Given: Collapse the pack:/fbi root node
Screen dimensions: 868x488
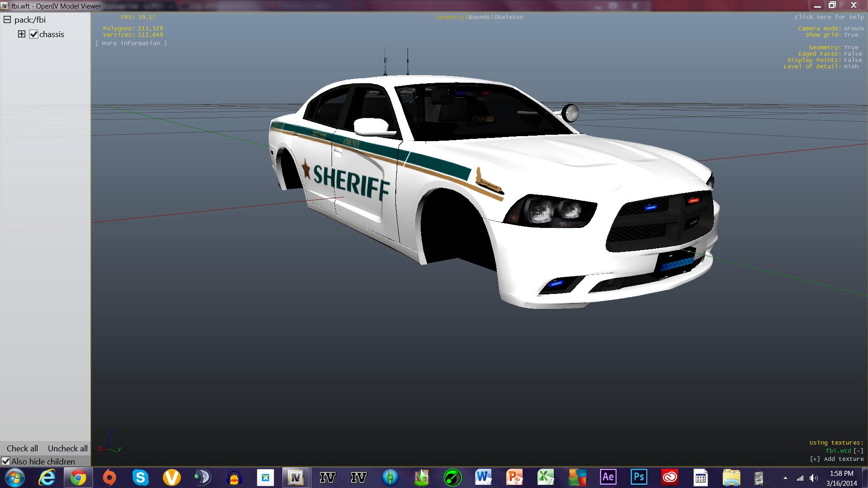Looking at the screenshot, I should tap(7, 19).
